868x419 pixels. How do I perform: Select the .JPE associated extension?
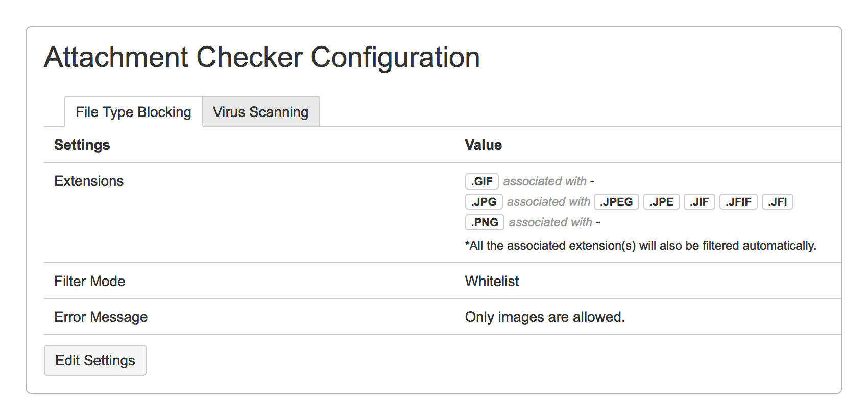point(661,201)
